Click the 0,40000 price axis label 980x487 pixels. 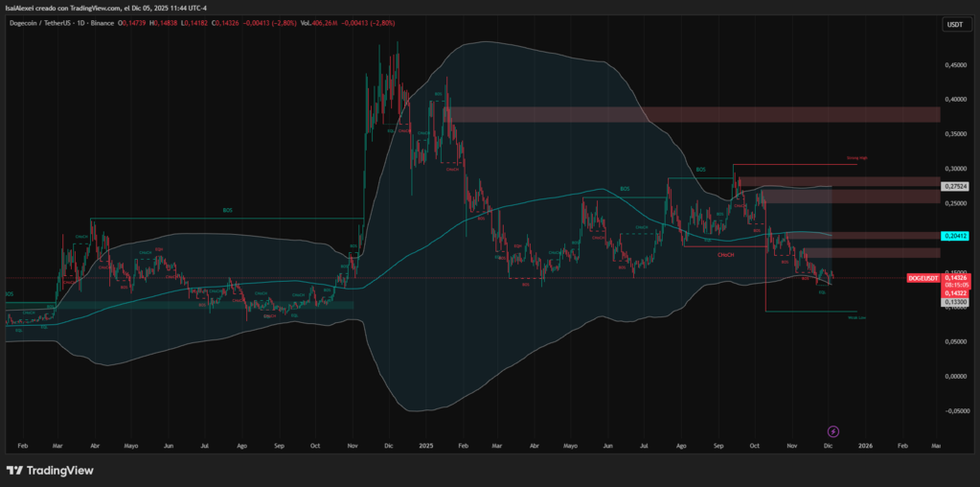956,100
